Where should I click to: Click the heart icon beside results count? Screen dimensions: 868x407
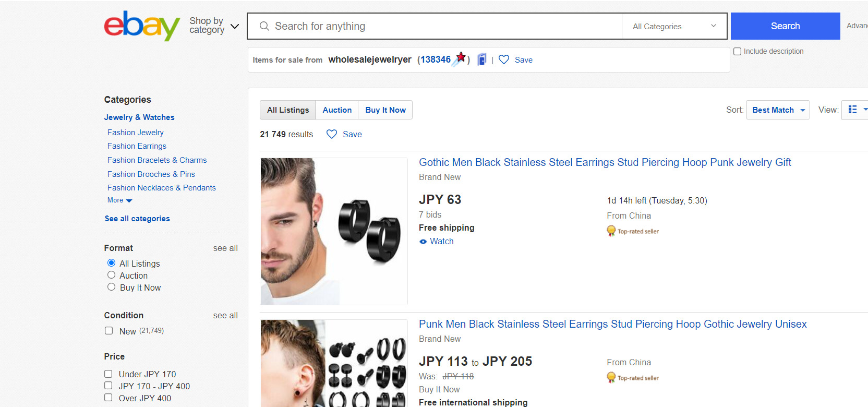pyautogui.click(x=332, y=134)
